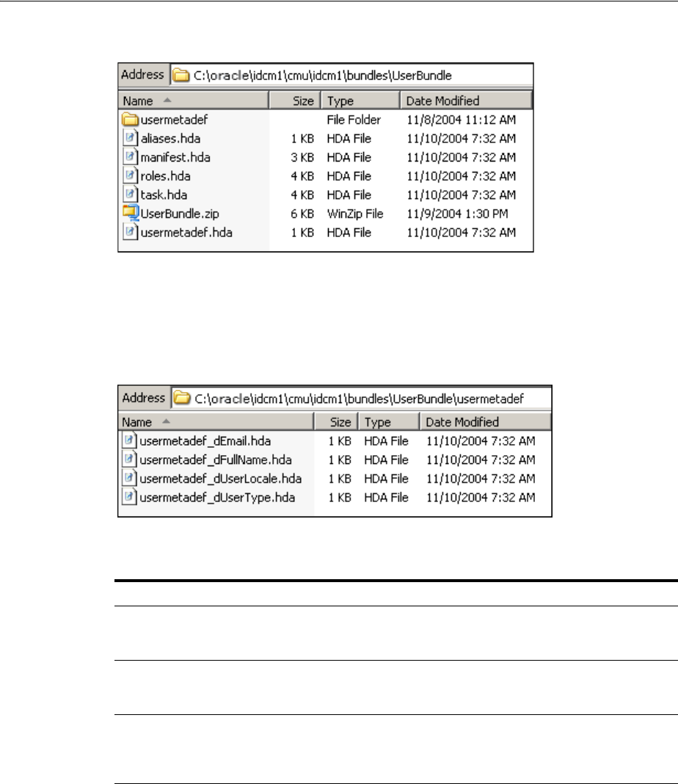Click the WinZip File type cell
Viewport: 678px width, 784px height.
click(x=355, y=214)
